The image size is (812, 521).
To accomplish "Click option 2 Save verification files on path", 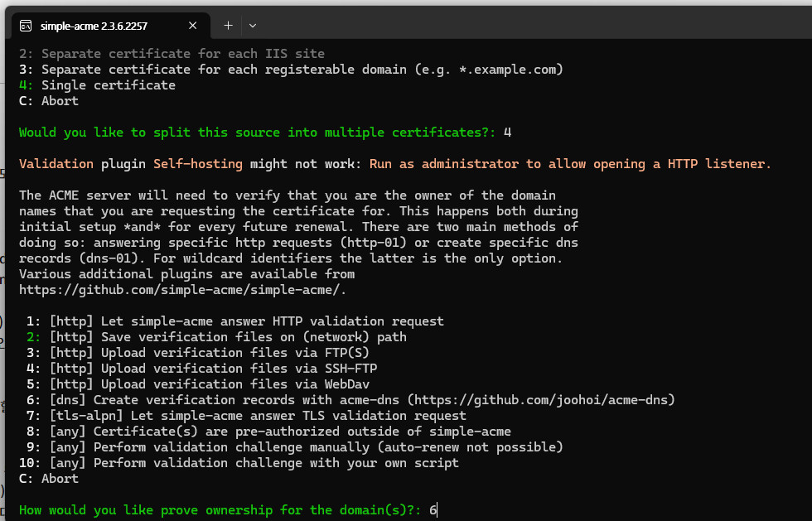I will 216,337.
